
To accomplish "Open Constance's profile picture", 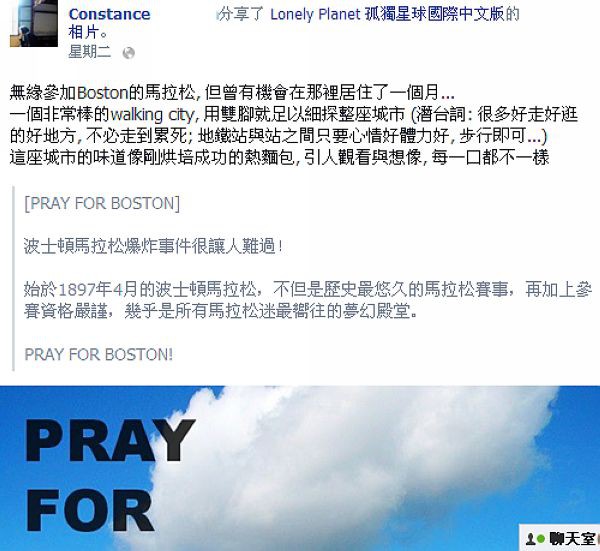I will 34,23.
